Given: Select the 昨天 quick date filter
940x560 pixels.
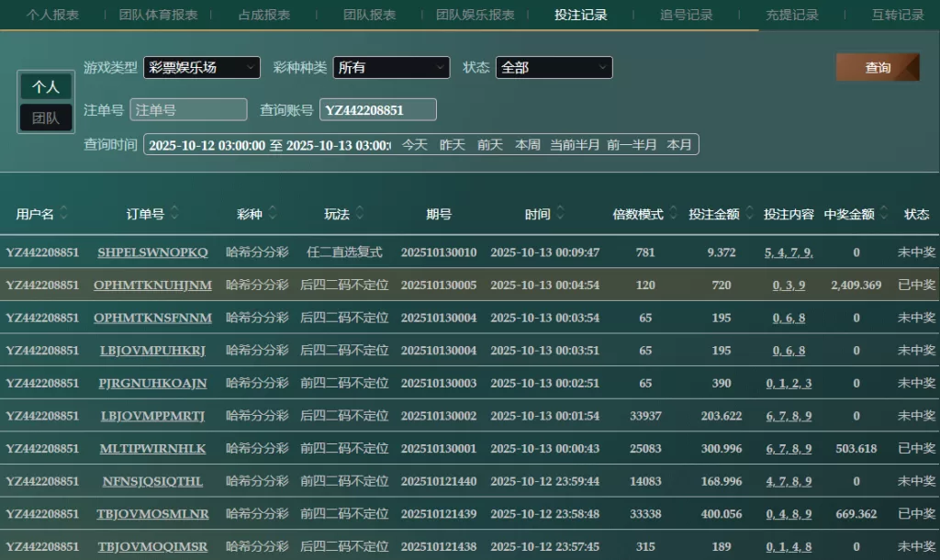Looking at the screenshot, I should (x=453, y=145).
